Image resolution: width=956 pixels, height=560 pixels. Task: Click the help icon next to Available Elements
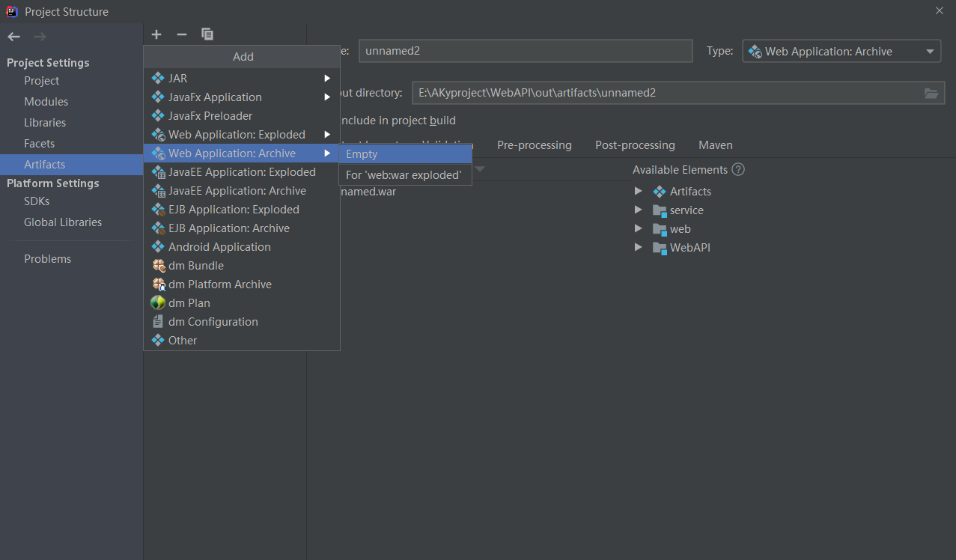738,169
